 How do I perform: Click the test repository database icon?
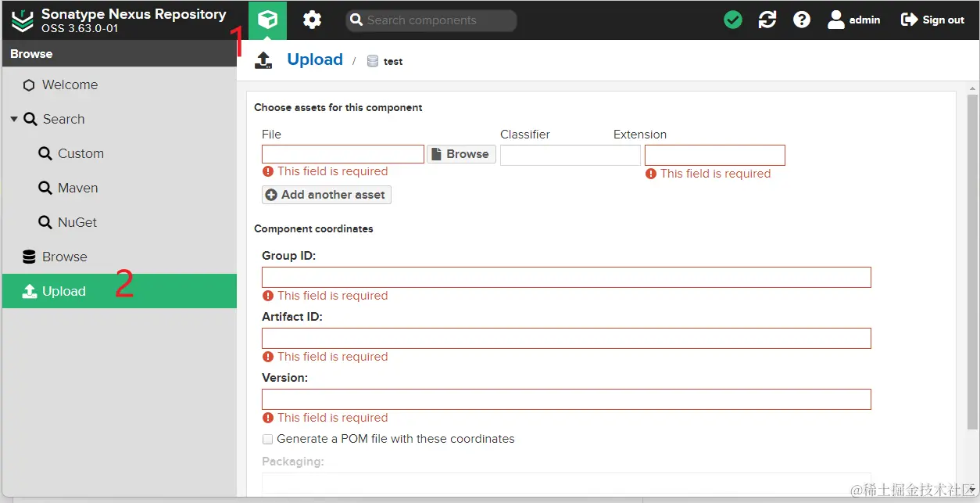point(373,61)
